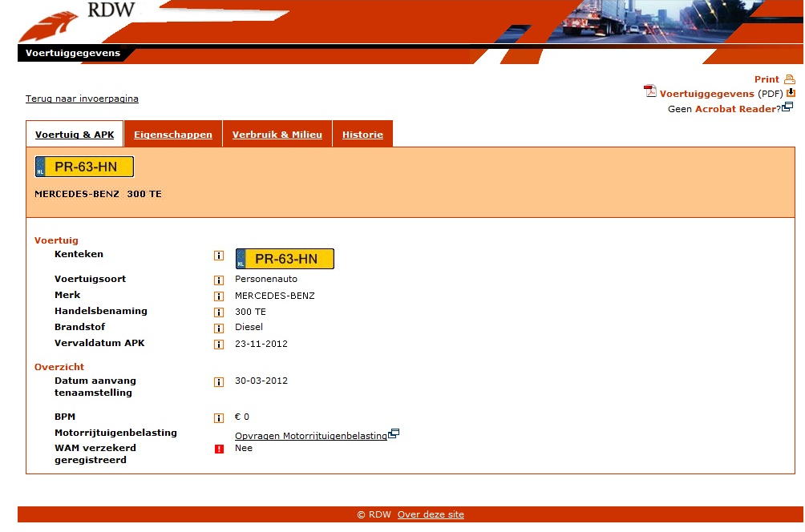Screen dimensions: 805x532
Task: Open the Verbruik & Milieu tab
Action: pos(277,135)
